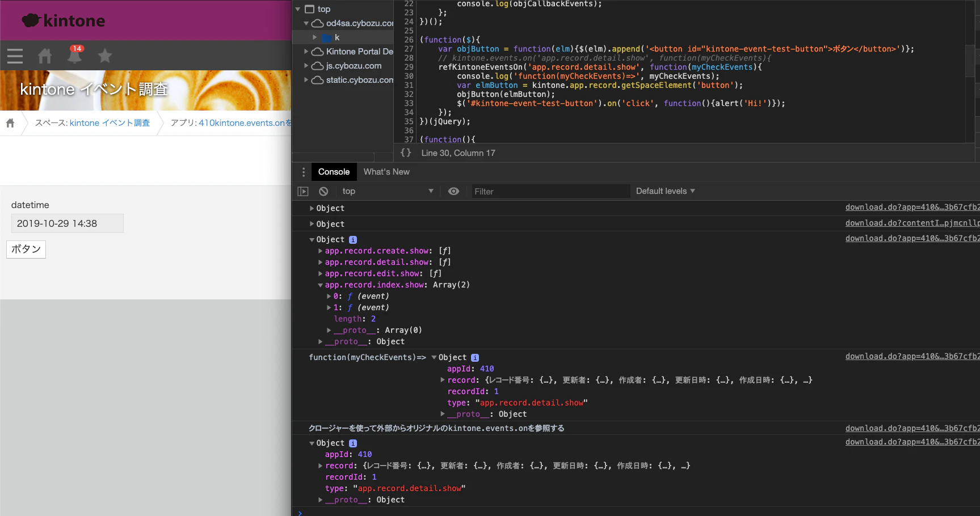Open the bookmarks star icon
The height and width of the screenshot is (516, 980).
tap(105, 56)
